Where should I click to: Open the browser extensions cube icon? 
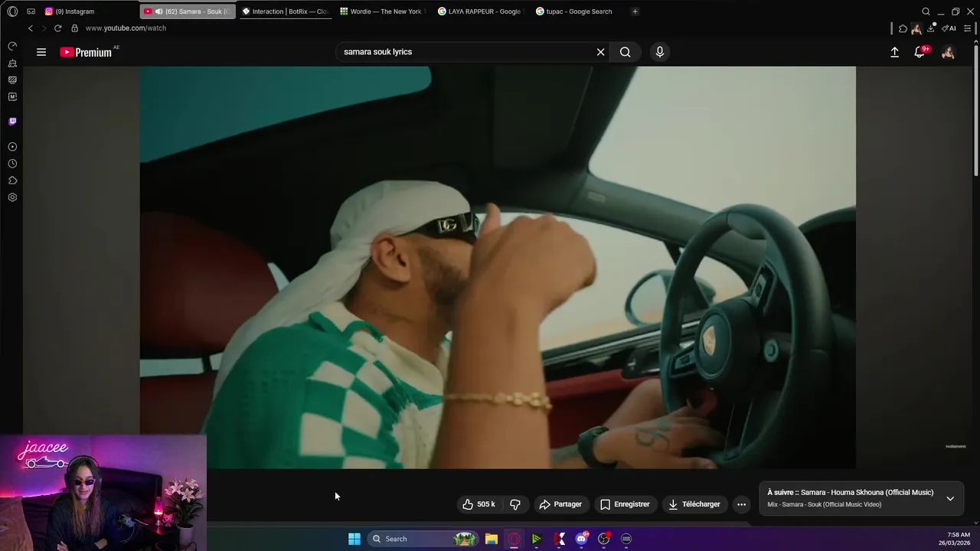click(x=903, y=28)
